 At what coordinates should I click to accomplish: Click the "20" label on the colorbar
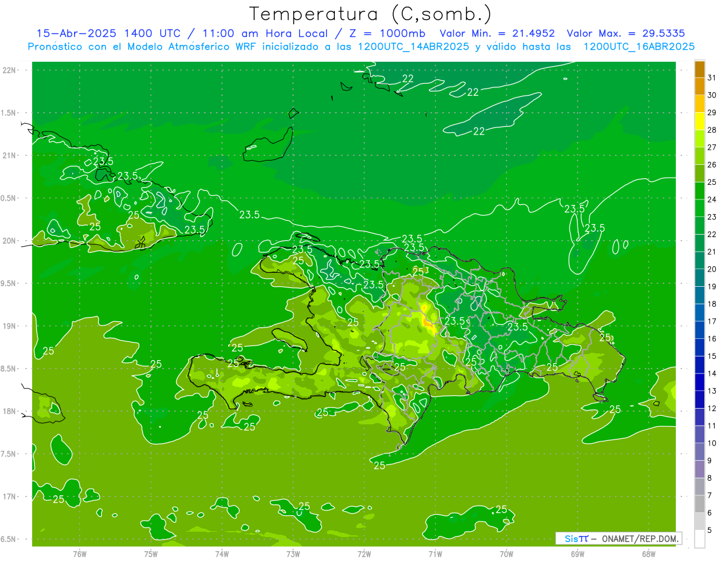pos(712,269)
